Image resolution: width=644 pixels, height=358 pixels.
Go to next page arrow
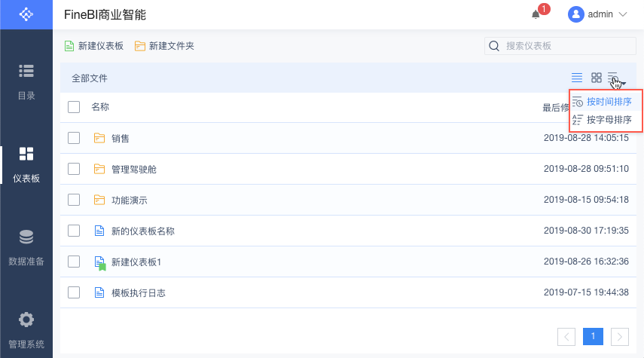[x=620, y=336]
